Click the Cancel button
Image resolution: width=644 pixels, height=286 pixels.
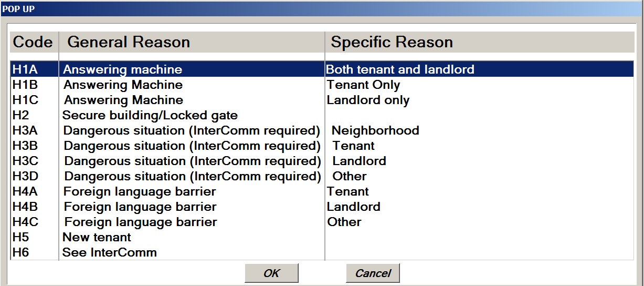point(373,273)
